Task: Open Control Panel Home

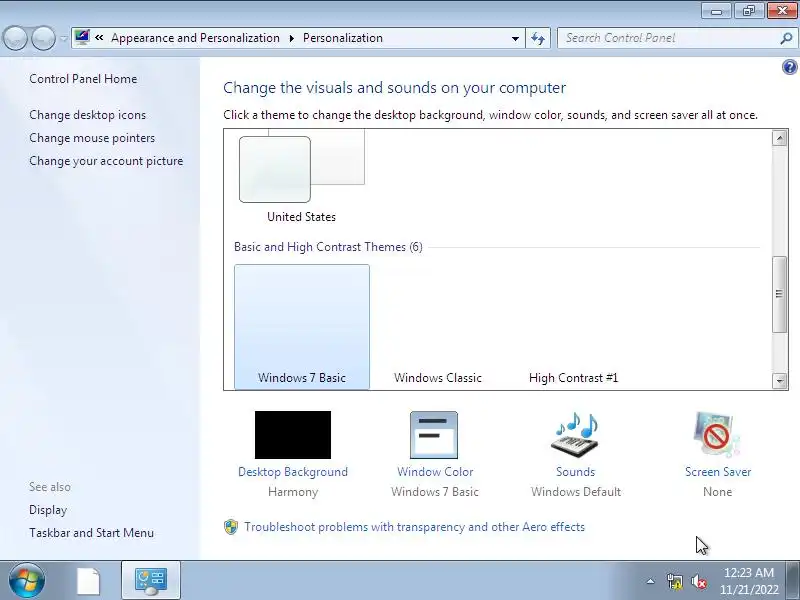Action: point(83,79)
